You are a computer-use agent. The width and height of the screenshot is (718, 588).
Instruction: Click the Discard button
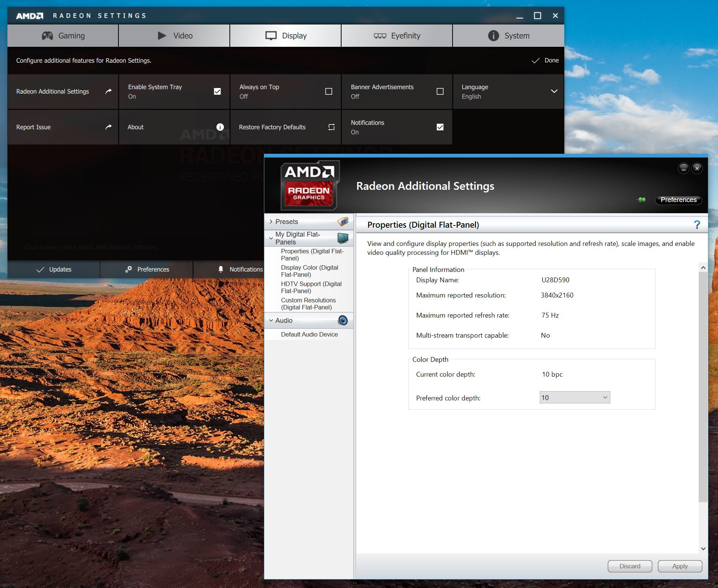[630, 566]
